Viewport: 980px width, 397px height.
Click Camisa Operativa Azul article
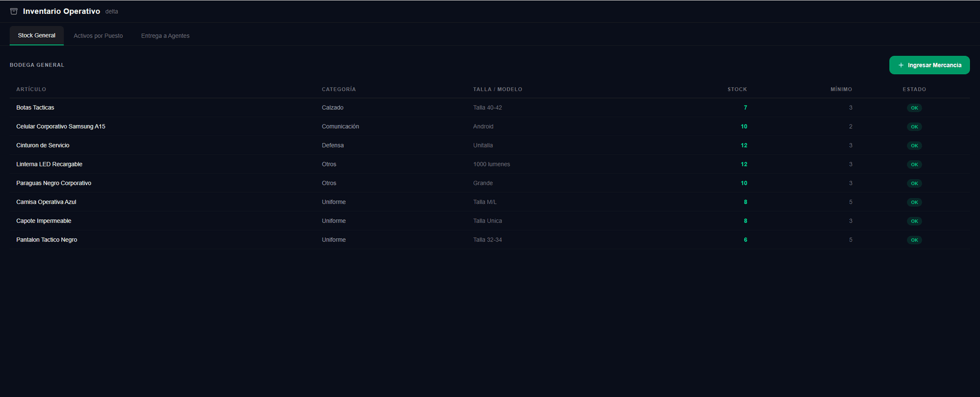tap(46, 202)
